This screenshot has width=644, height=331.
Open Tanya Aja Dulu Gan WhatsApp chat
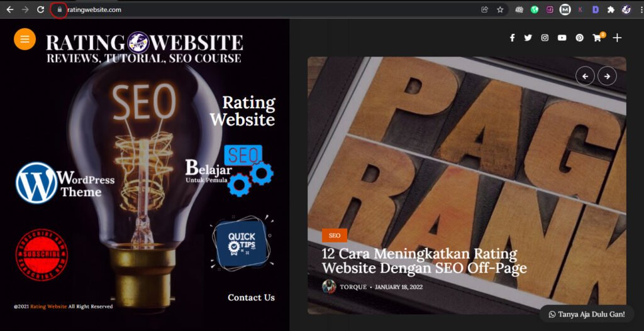587,314
